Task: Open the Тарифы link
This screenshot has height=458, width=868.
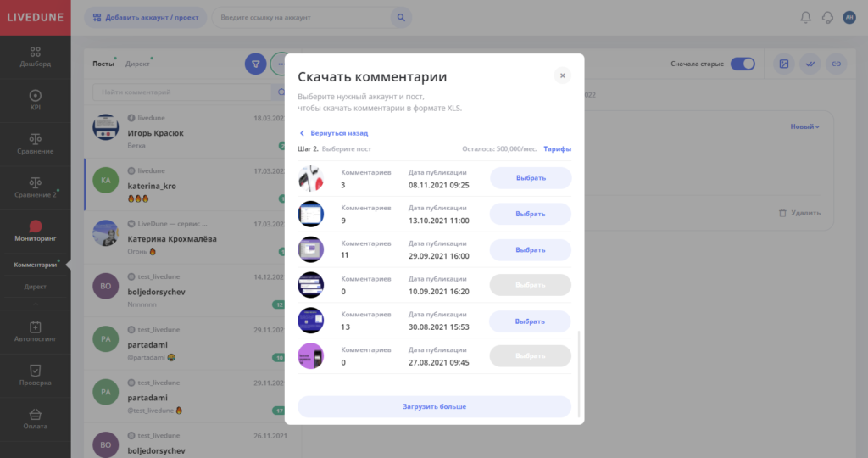Action: [557, 149]
